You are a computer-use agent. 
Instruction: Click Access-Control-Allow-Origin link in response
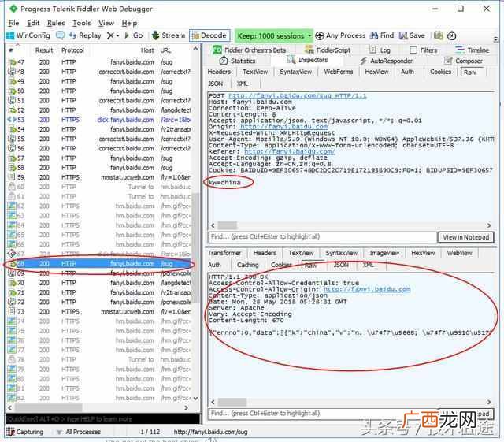point(367,289)
